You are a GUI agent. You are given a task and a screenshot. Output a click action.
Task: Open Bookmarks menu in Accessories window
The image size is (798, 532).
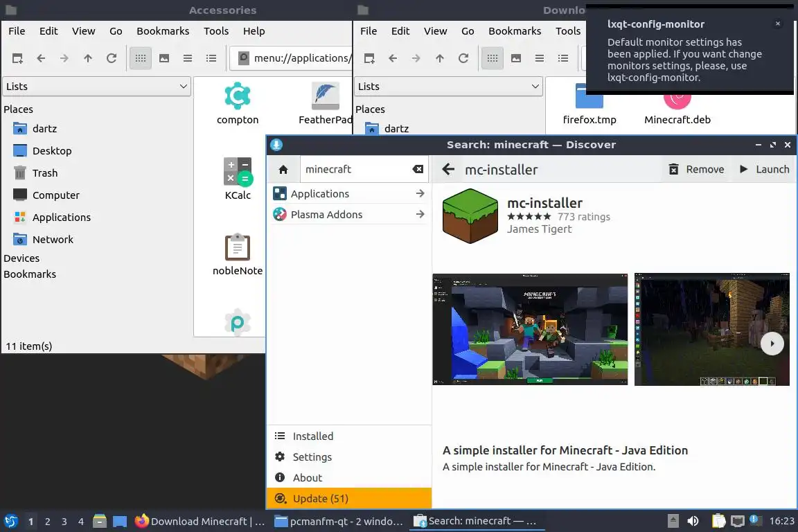(163, 31)
